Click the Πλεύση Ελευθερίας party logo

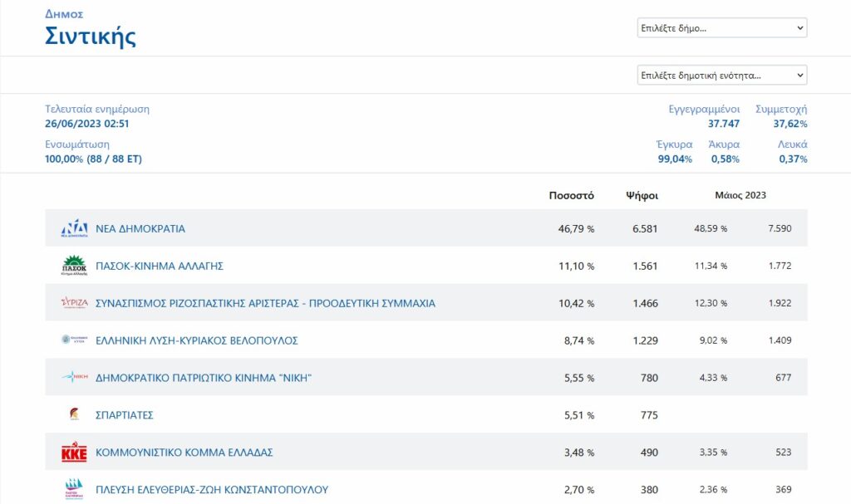point(74,489)
